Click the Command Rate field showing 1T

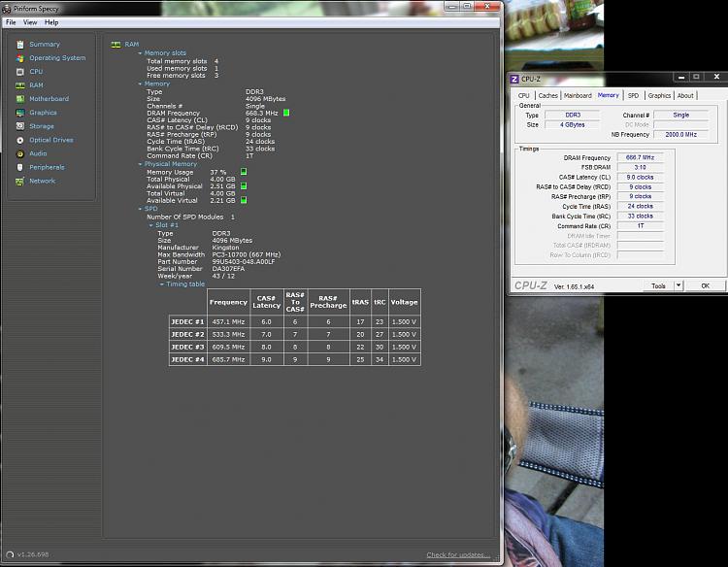tap(640, 226)
